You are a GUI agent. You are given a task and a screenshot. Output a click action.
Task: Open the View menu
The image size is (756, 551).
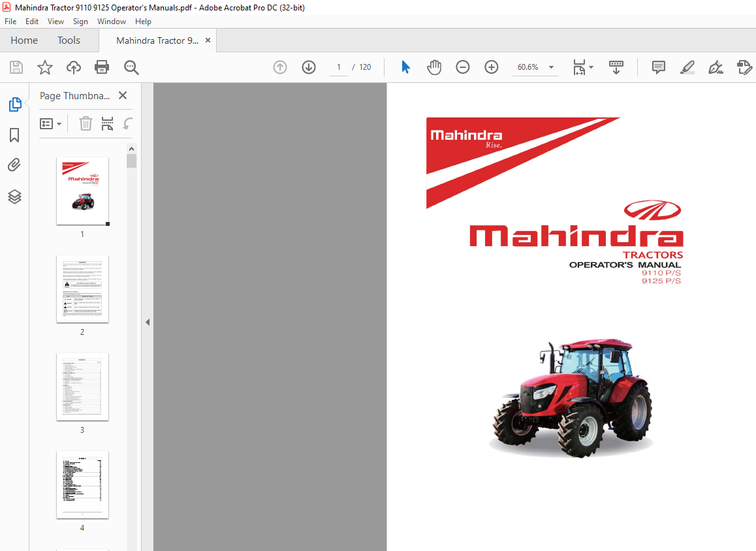click(x=55, y=21)
